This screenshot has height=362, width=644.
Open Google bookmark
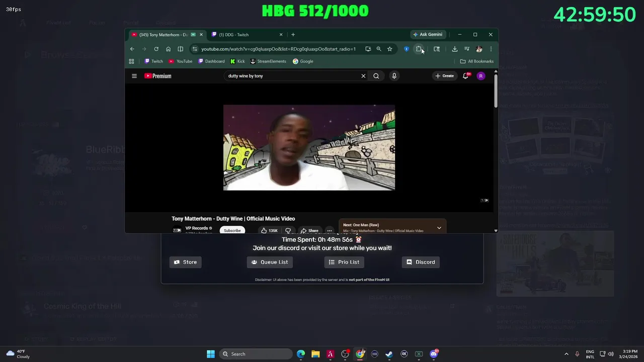pos(303,61)
